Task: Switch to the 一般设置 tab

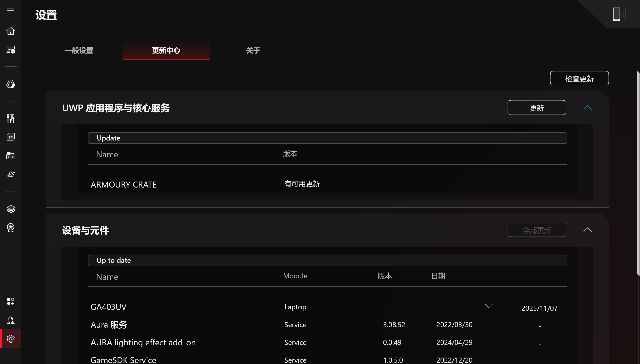Action: (x=79, y=51)
